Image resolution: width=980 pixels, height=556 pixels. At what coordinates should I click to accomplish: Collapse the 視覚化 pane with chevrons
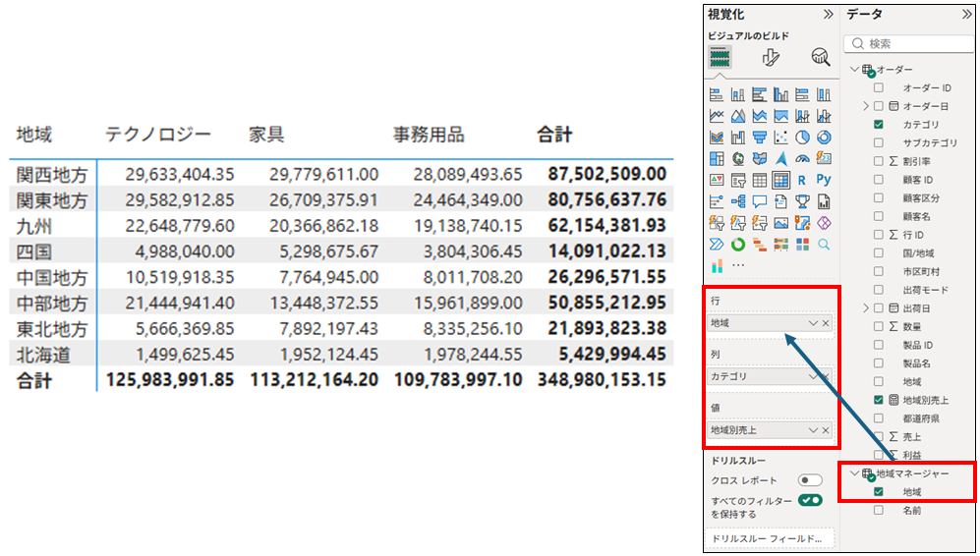point(828,15)
